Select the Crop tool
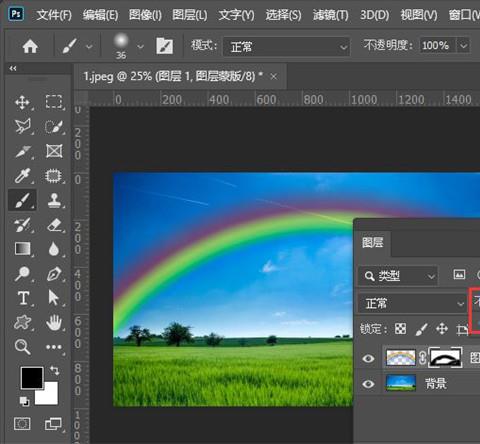 click(x=22, y=151)
